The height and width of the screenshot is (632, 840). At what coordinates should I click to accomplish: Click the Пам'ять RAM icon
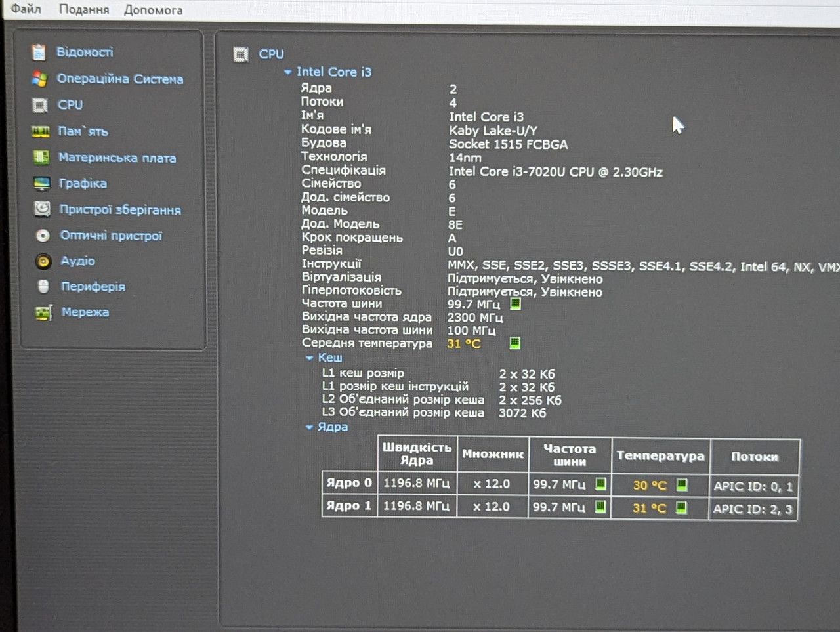(41, 131)
